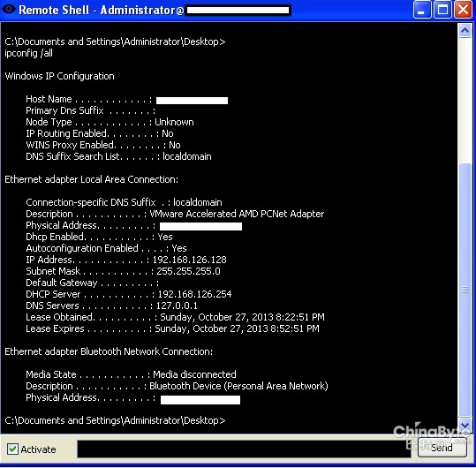Screen dimensions: 476x468
Task: Click the scrollbar down arrow
Action: point(465,425)
